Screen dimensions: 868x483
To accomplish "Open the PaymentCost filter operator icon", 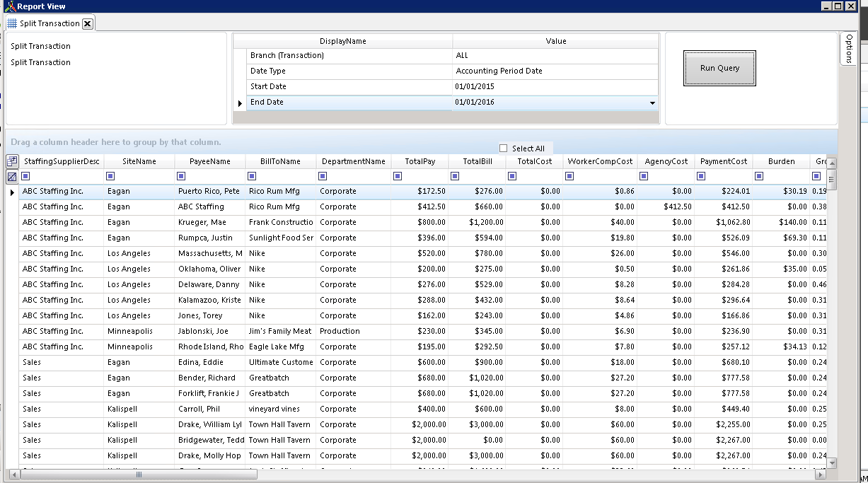I will point(701,176).
